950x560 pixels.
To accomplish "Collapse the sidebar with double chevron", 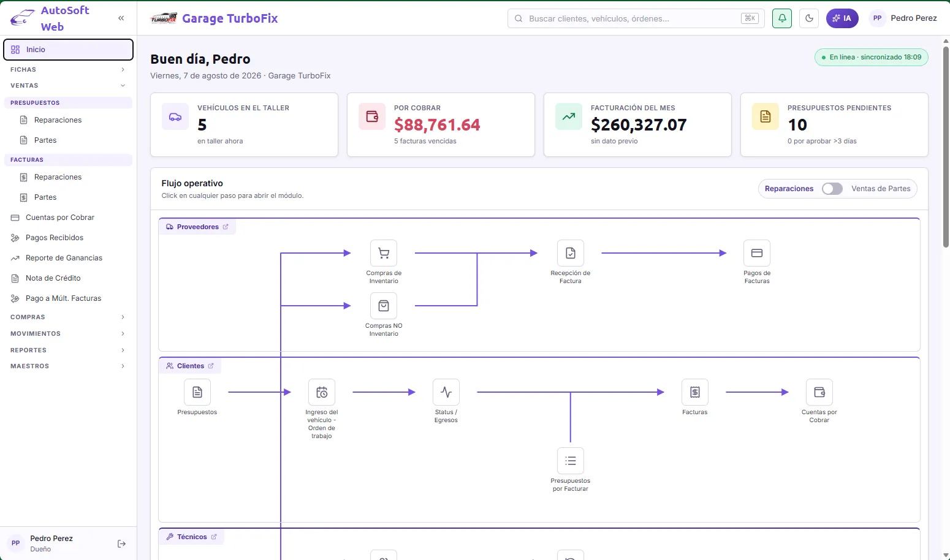I will (121, 18).
